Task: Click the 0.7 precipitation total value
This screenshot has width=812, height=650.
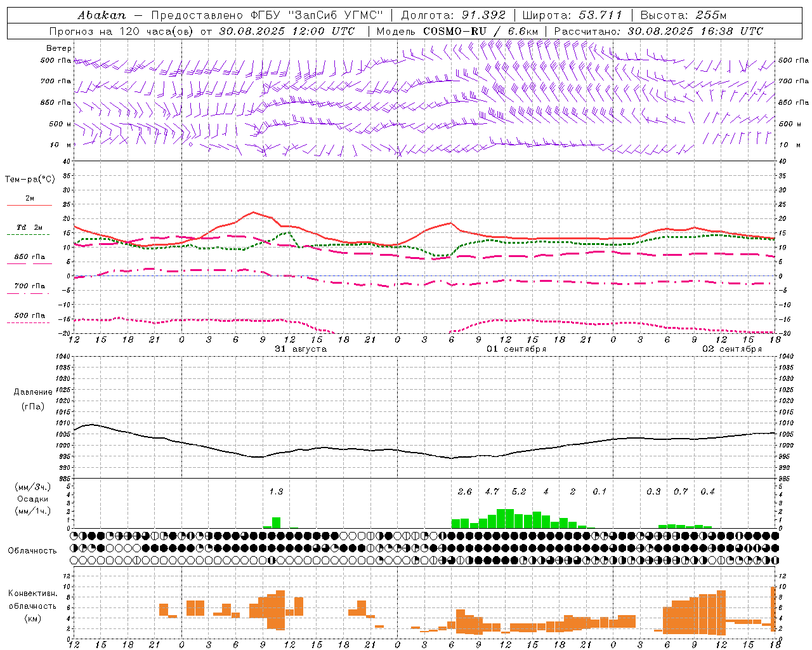Action: click(x=681, y=492)
